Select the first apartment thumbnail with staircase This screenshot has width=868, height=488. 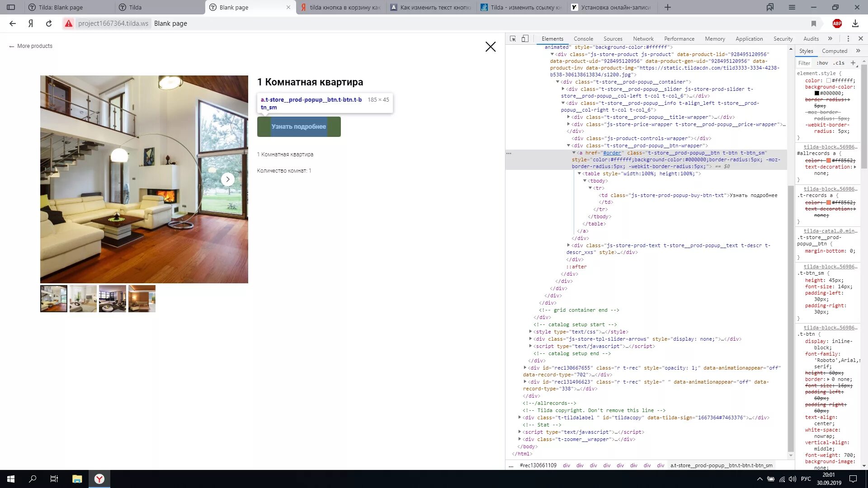tap(54, 299)
